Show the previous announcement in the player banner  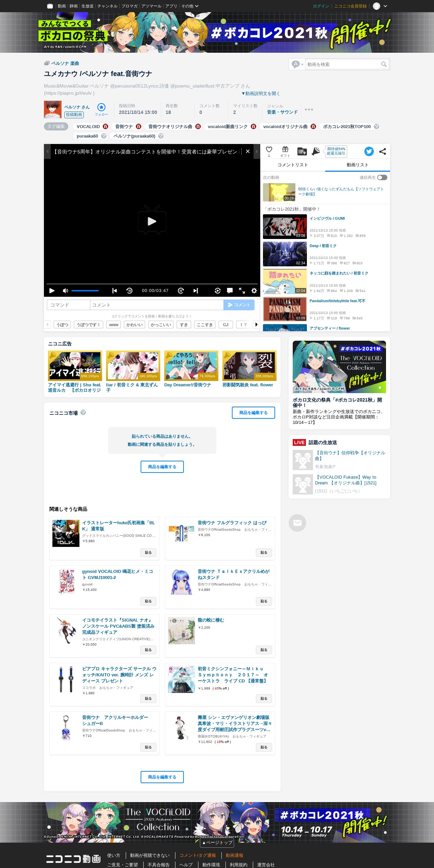point(47,151)
